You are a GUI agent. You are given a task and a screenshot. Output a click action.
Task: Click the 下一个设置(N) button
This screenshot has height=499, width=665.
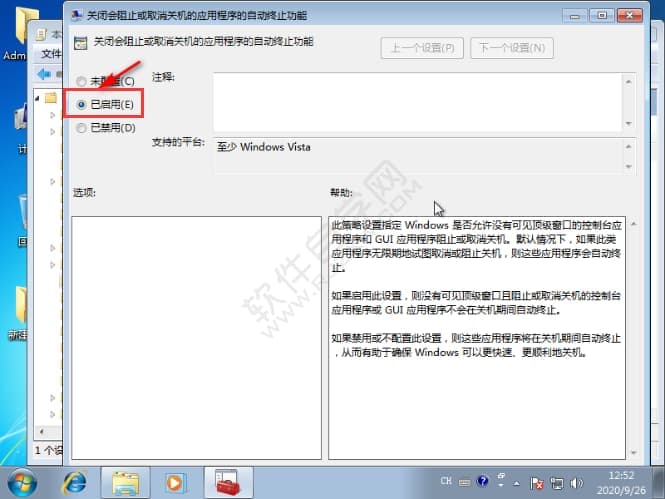[x=512, y=48]
